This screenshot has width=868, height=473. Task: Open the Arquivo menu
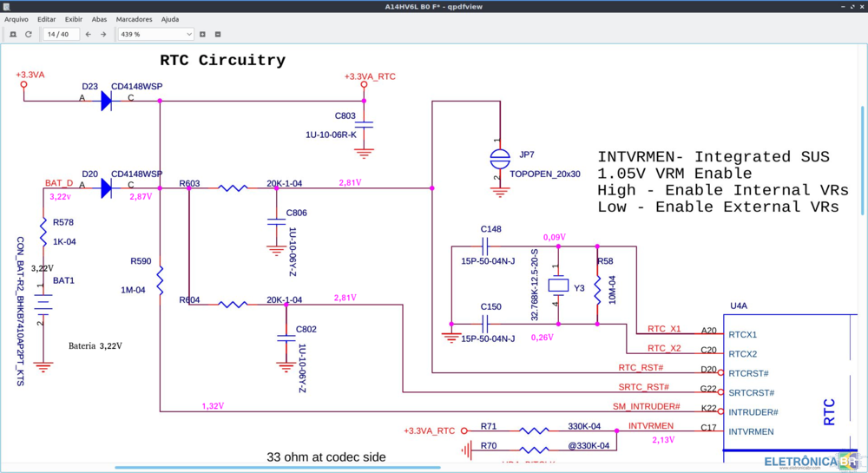click(x=16, y=19)
